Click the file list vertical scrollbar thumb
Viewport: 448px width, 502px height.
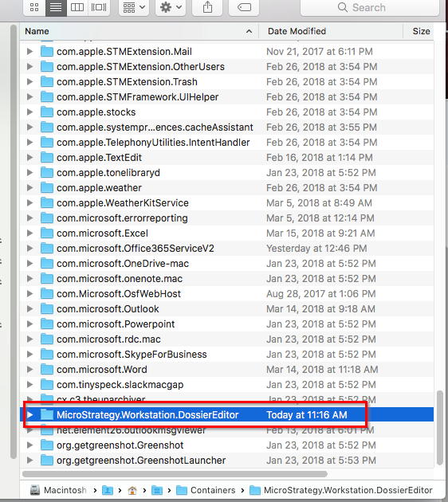(440, 428)
